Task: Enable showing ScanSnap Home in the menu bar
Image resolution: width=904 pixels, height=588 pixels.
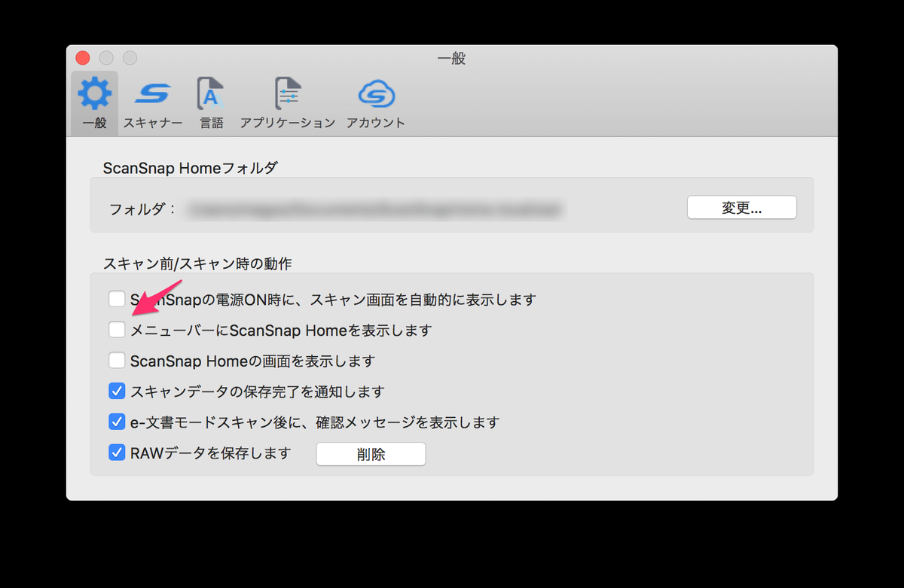Action: pos(117,330)
